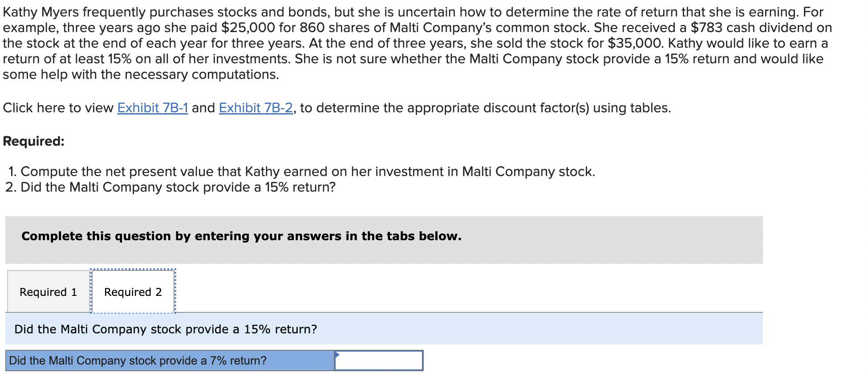Click the 'Complete this question' instruction banner
Viewport: 868px width, 377px height.
click(241, 236)
